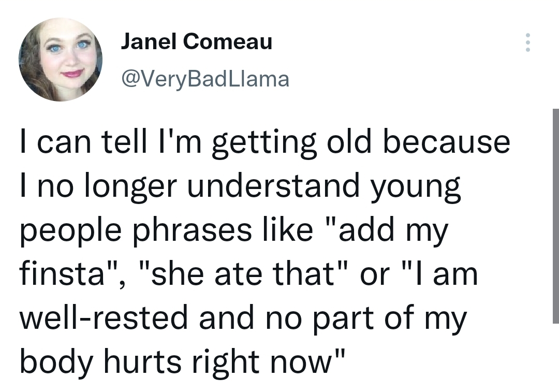Click the display name Janel Comeau

point(197,41)
